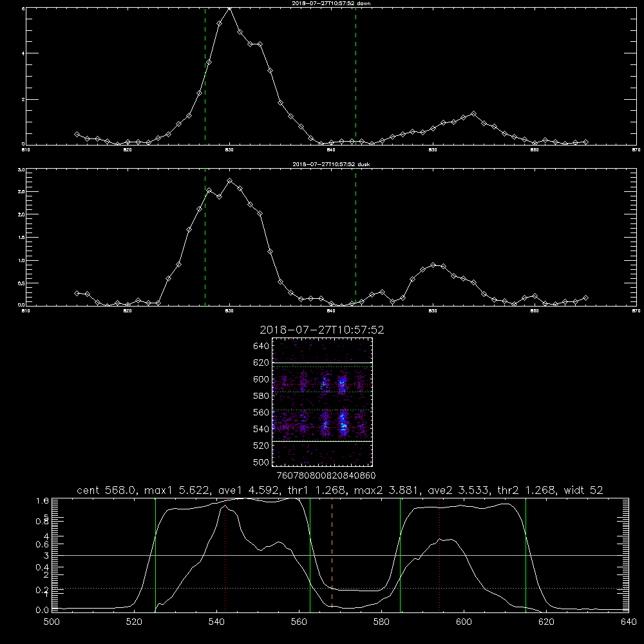Click the green solid line near 585 in profile plot

pyautogui.click(x=400, y=554)
